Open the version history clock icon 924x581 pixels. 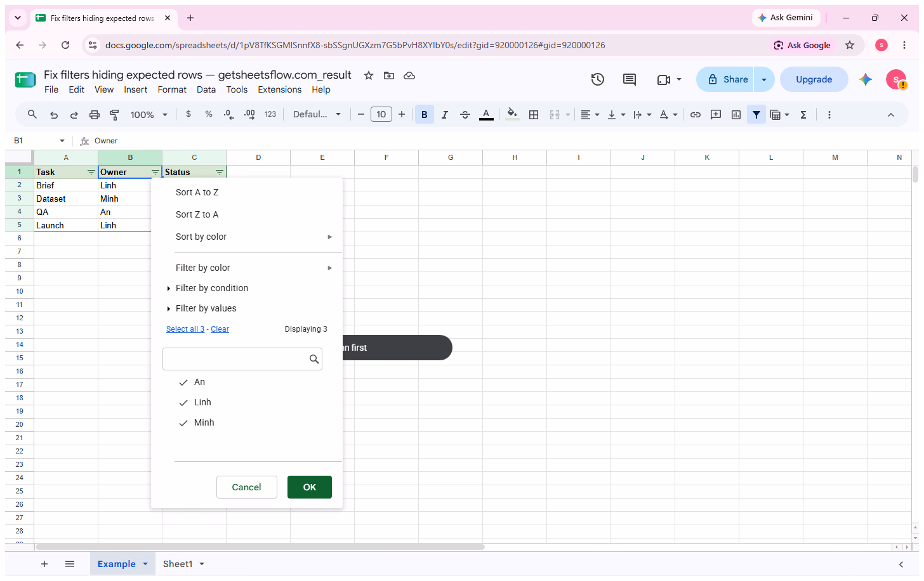[x=597, y=79]
